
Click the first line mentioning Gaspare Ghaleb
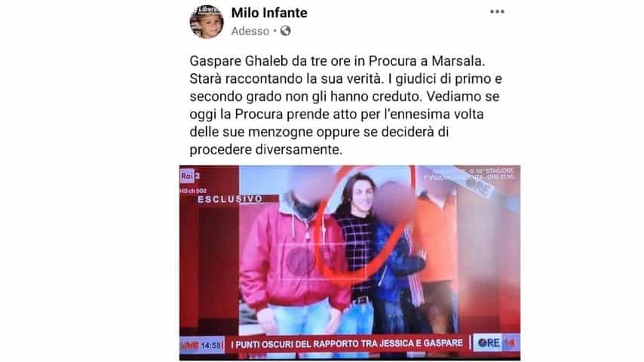(x=337, y=61)
